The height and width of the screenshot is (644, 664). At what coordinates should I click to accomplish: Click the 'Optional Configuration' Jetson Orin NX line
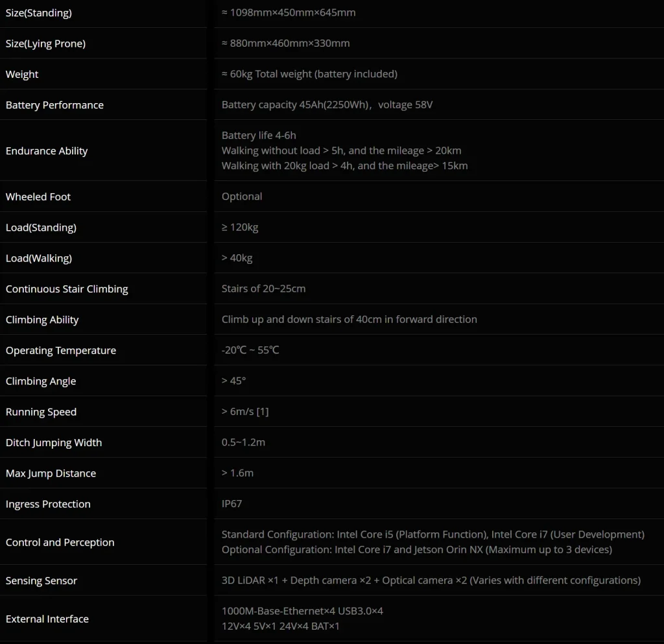coord(416,550)
